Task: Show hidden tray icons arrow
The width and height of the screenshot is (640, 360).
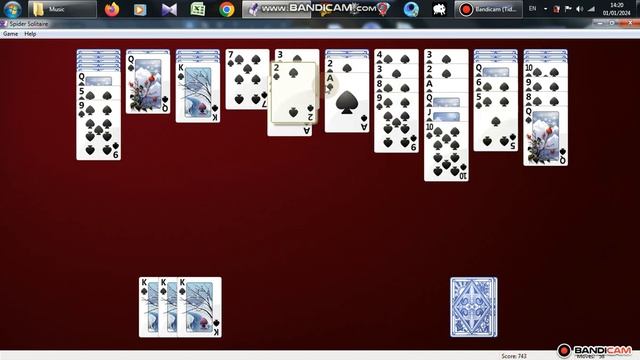Action: coord(545,9)
